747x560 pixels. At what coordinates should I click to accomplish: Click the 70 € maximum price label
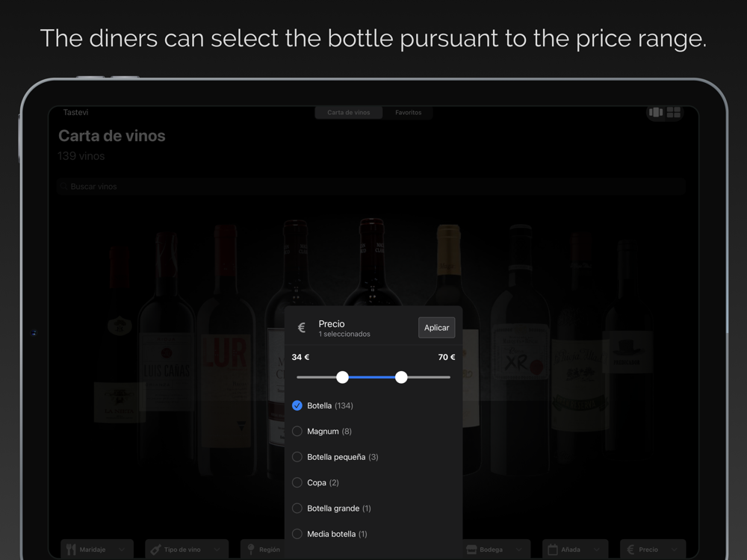[x=447, y=357]
